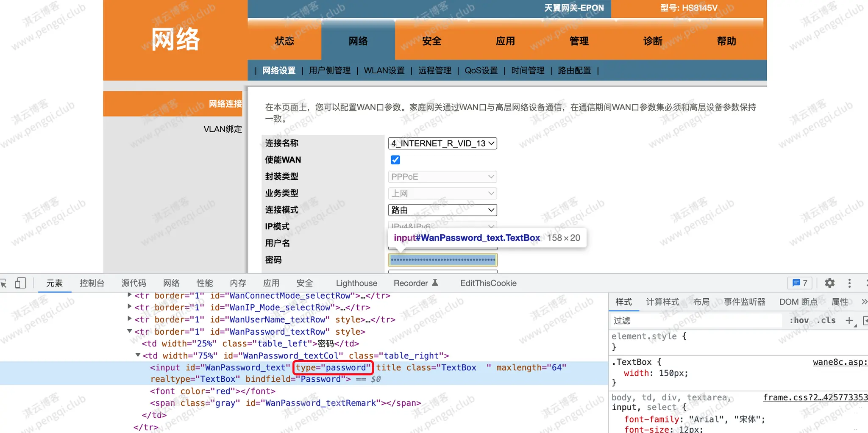Go to 路由配置 submenu link
Image resolution: width=868 pixels, height=433 pixels.
(574, 70)
